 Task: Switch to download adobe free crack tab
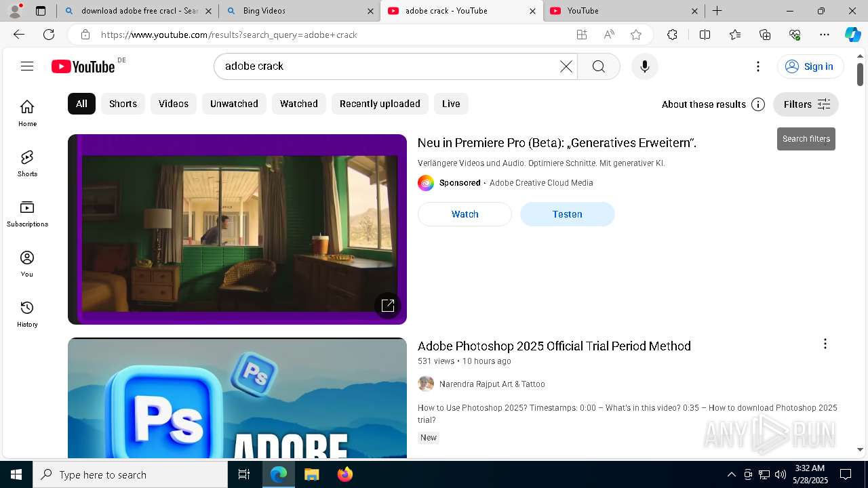138,11
